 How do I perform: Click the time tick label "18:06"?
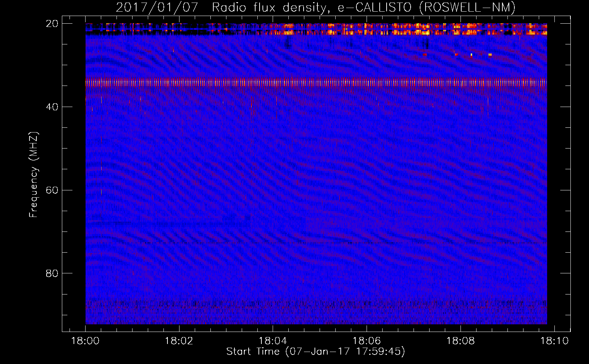coord(367,341)
